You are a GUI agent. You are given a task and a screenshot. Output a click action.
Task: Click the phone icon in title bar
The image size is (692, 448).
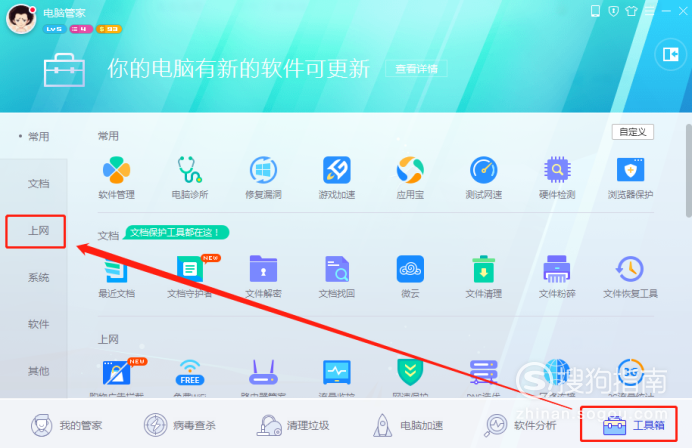click(595, 11)
